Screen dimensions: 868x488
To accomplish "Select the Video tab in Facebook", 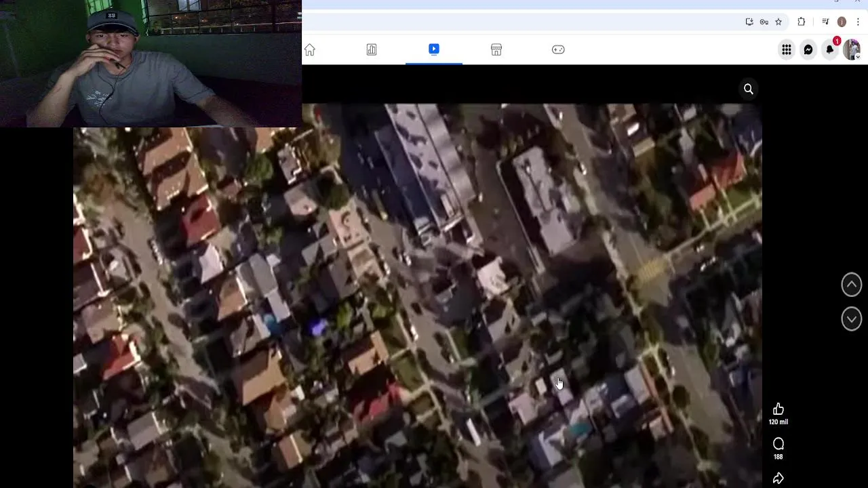I will tap(434, 49).
